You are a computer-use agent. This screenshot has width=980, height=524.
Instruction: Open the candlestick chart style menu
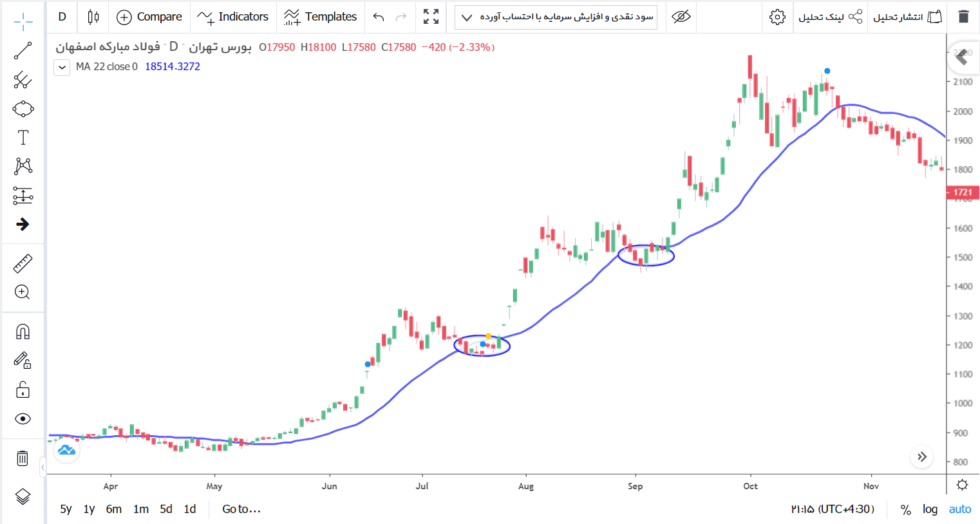click(93, 17)
